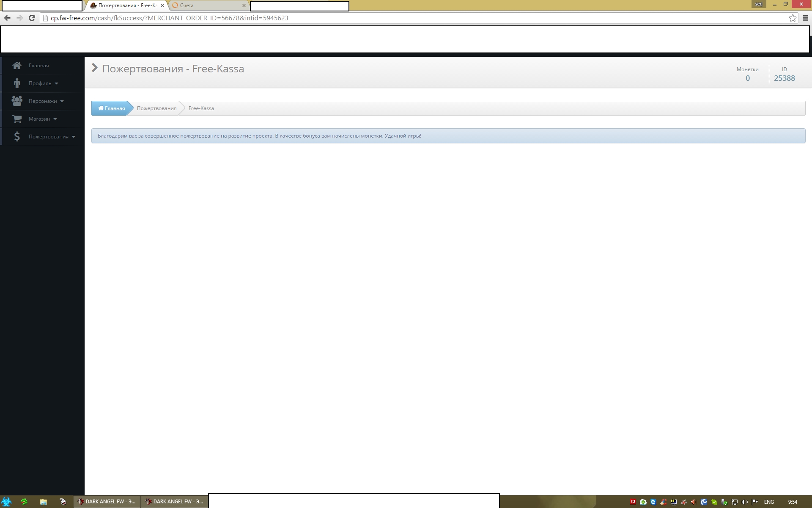The height and width of the screenshot is (508, 812).
Task: Open Action Center flag icon
Action: [755, 502]
